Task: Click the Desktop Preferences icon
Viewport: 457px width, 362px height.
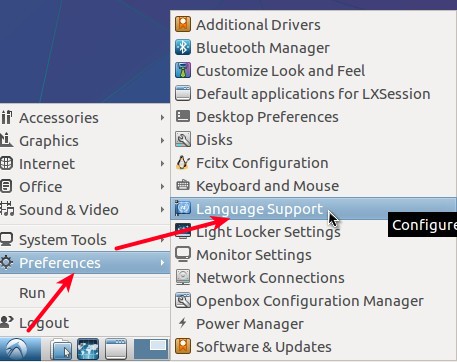Action: pyautogui.click(x=183, y=116)
